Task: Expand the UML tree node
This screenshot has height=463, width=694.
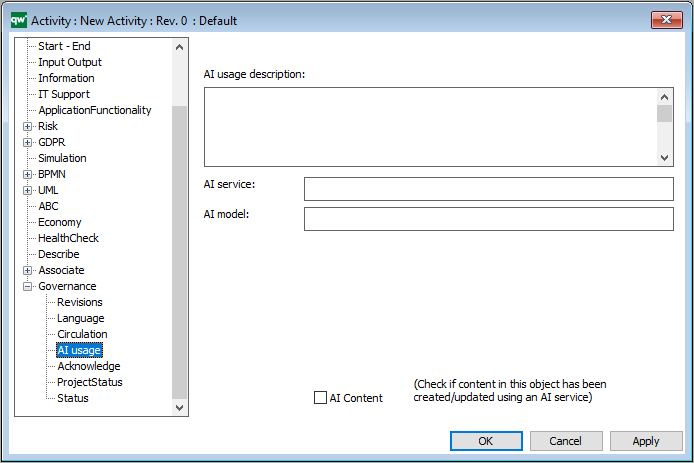Action: [x=27, y=190]
